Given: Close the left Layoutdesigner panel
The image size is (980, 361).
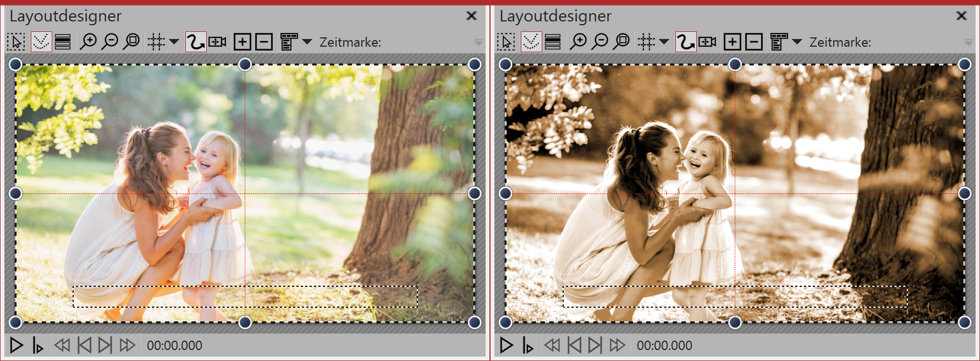Looking at the screenshot, I should pos(471,16).
